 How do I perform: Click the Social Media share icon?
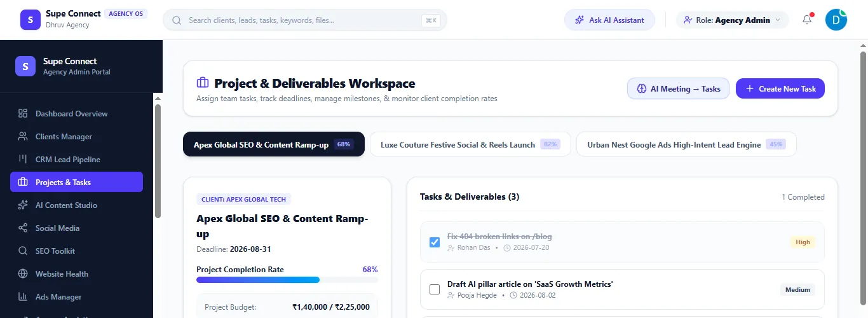(x=23, y=228)
